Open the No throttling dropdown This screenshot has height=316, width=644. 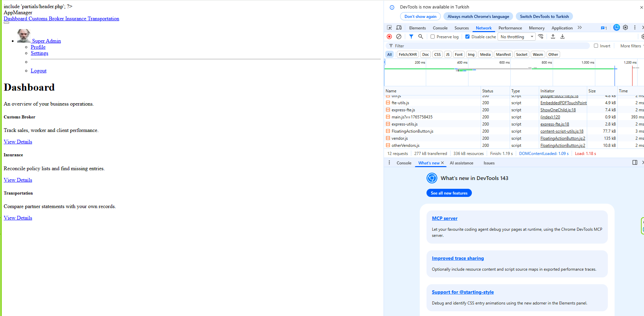[516, 37]
